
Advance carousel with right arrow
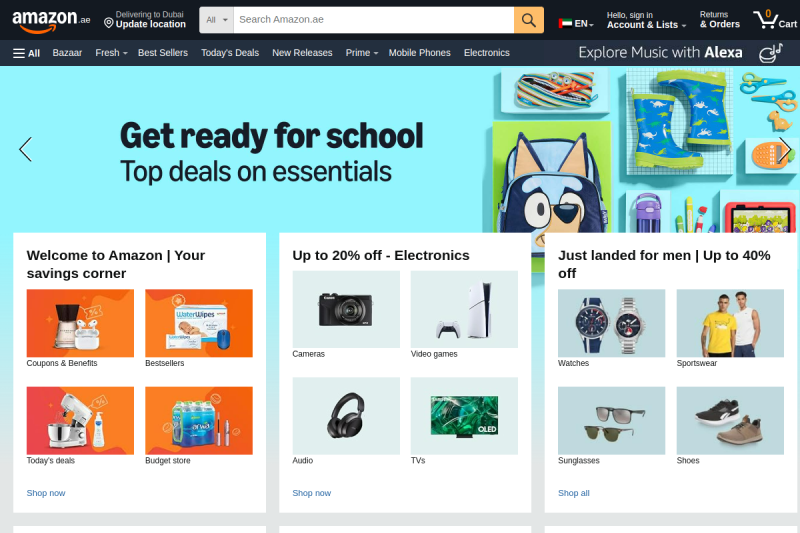click(x=785, y=149)
